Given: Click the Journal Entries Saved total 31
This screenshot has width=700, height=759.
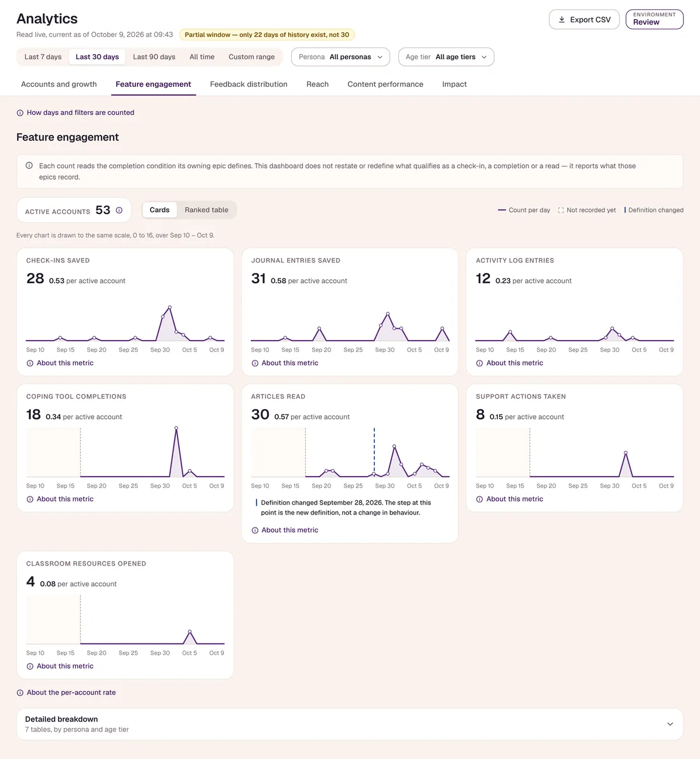Looking at the screenshot, I should coord(258,278).
